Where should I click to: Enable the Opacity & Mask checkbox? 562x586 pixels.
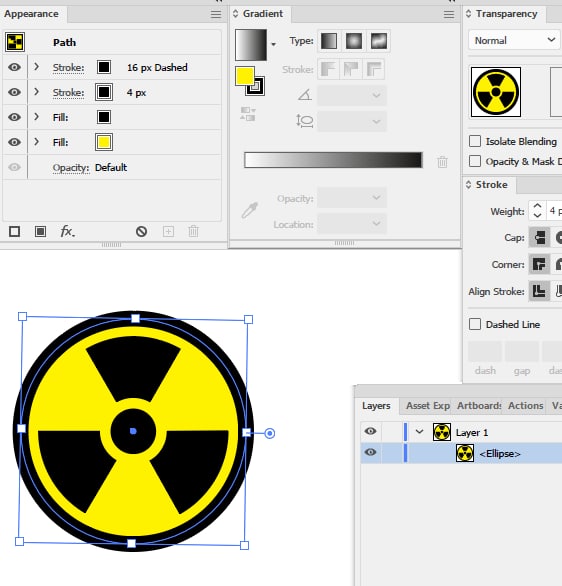click(x=475, y=161)
